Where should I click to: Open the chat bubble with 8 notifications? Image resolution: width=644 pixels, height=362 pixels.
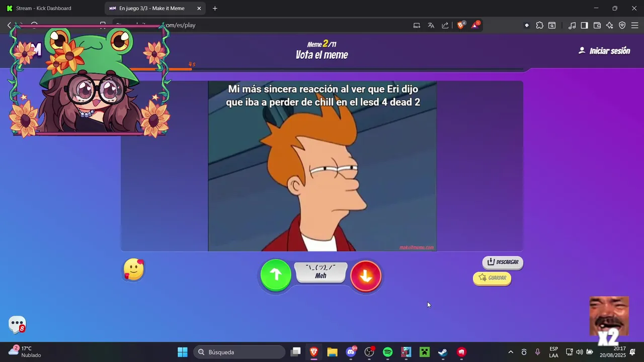tap(17, 325)
